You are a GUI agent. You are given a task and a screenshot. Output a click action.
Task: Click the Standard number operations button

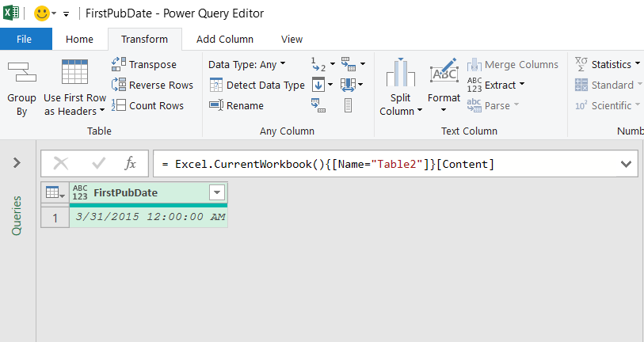tap(608, 85)
